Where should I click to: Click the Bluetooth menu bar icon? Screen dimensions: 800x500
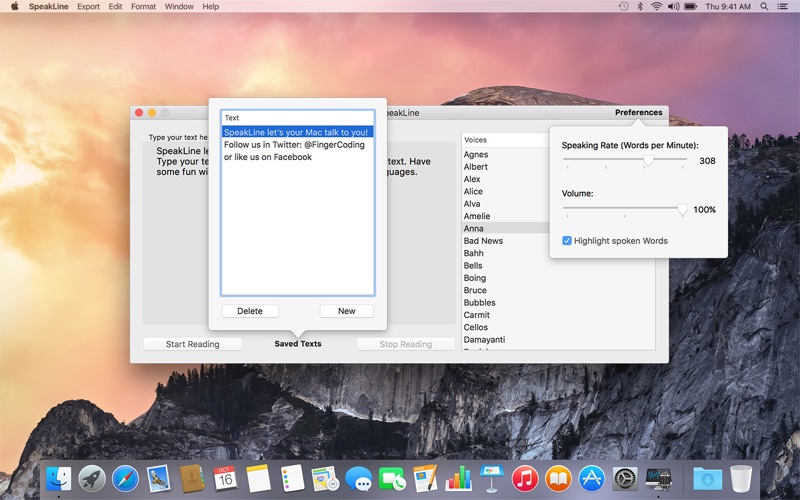click(x=640, y=6)
